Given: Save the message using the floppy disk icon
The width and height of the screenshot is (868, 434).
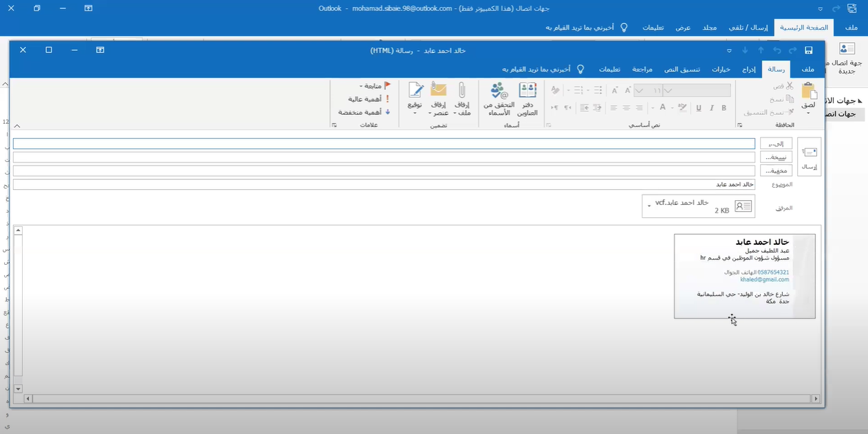Looking at the screenshot, I should coord(809,50).
